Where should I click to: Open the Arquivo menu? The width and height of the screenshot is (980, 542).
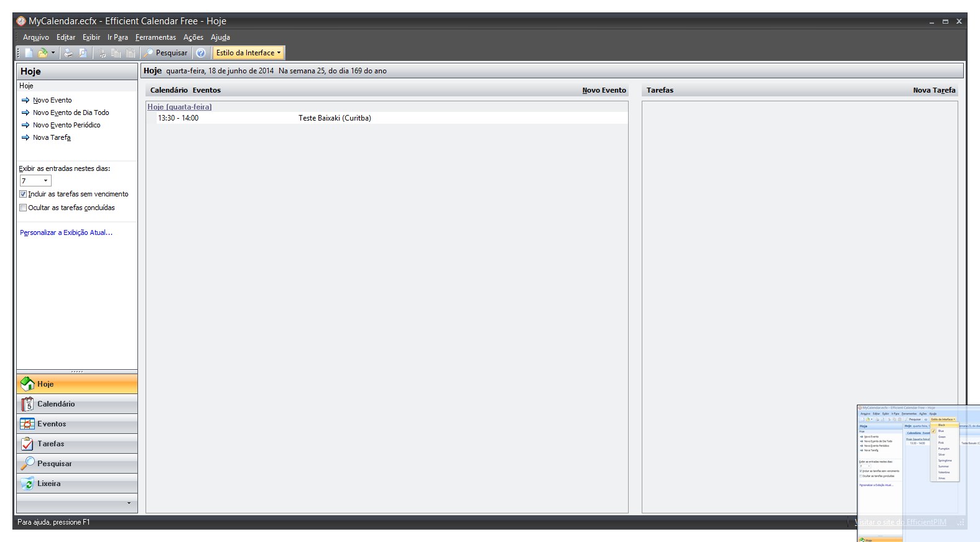36,37
